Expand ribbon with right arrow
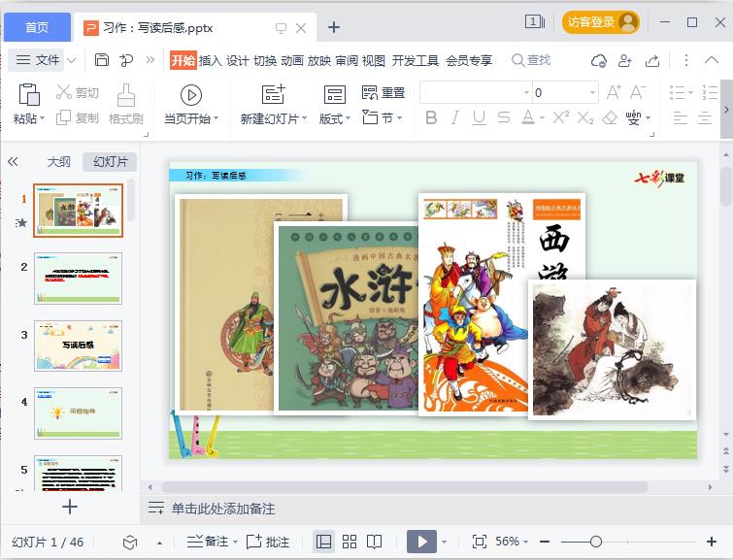Screen dimensions: 733x560 tap(726, 110)
